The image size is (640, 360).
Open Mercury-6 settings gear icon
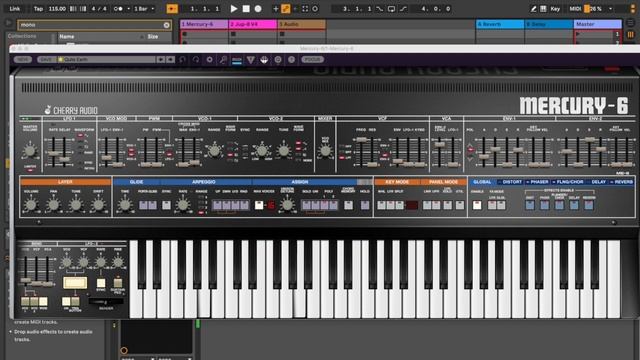coord(209,60)
